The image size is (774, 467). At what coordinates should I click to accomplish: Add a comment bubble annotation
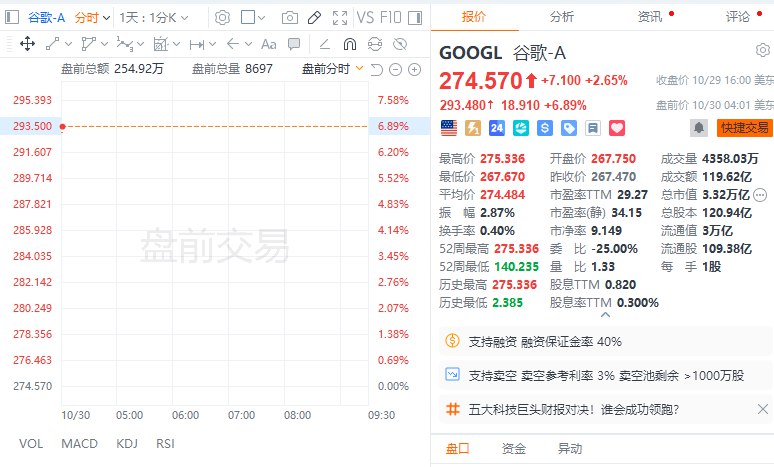[294, 44]
